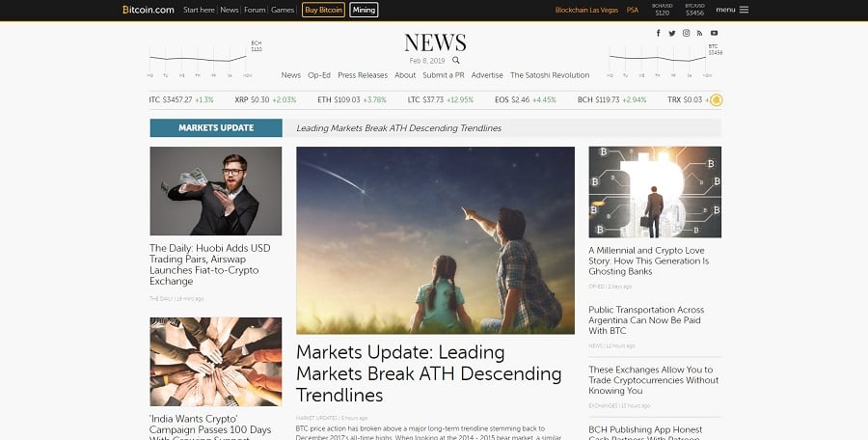Click the gold coin ticker icon
This screenshot has height=440, width=868.
717,99
